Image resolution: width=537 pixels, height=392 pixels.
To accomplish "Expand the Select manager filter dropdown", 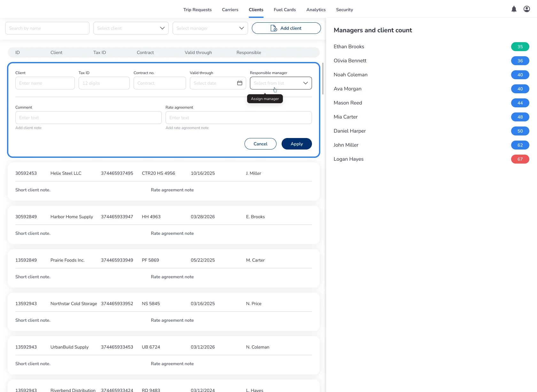I will [x=210, y=28].
